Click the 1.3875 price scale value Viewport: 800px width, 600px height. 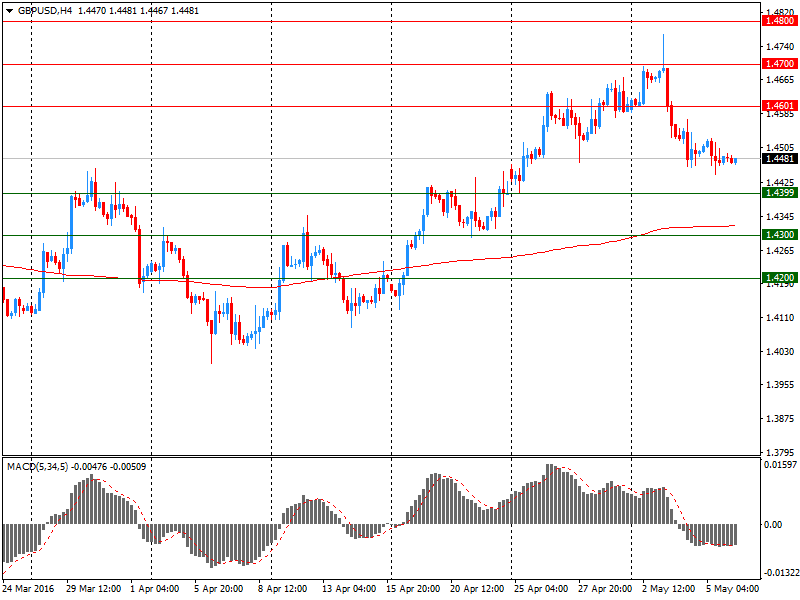(x=780, y=419)
